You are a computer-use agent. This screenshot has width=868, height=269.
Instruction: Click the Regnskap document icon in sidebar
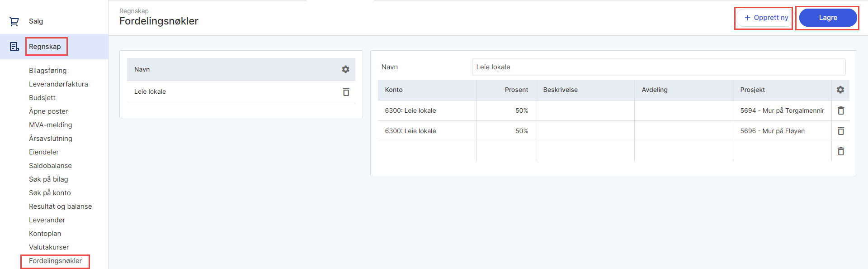coord(14,47)
